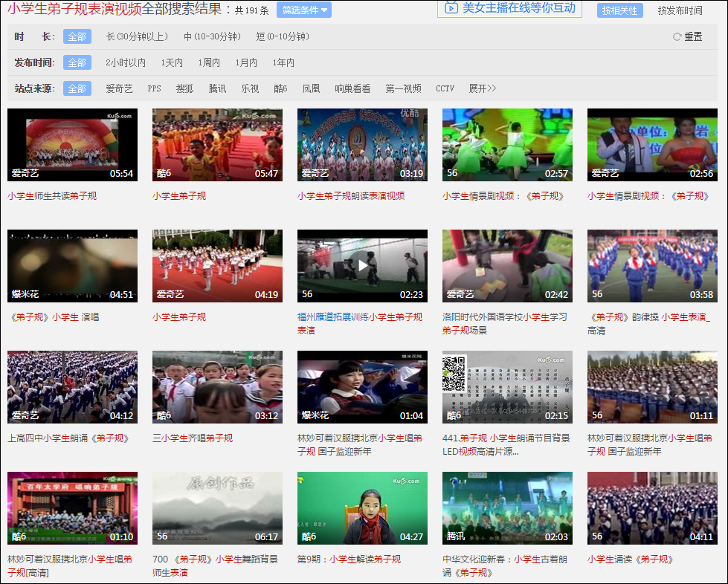The image size is (728, 584).
Task: Open the title link 《弟子规》韵律操 小学生表演_高清
Action: pos(648,324)
